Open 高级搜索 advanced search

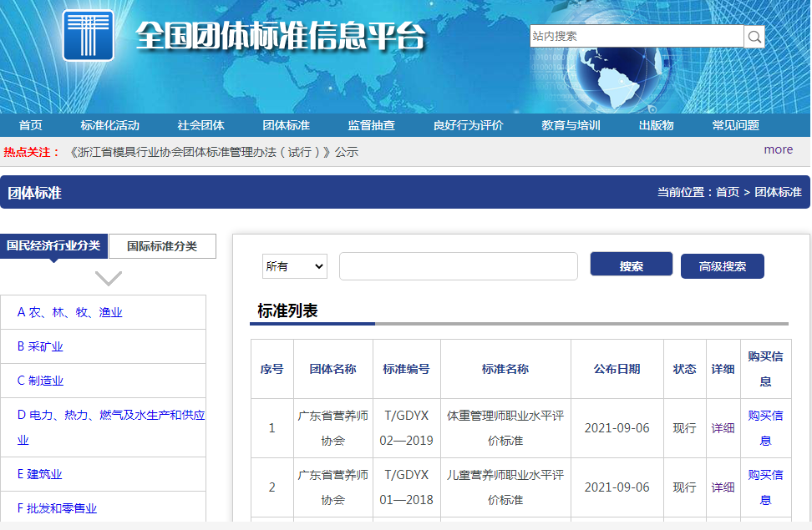tap(722, 265)
